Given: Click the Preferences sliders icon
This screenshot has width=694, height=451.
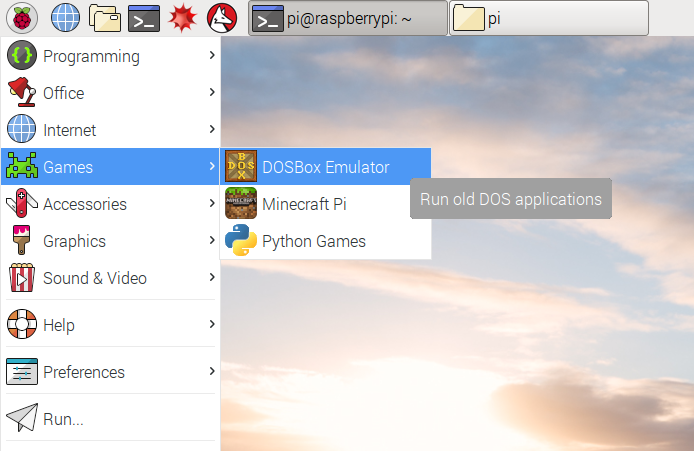Looking at the screenshot, I should click(x=22, y=371).
